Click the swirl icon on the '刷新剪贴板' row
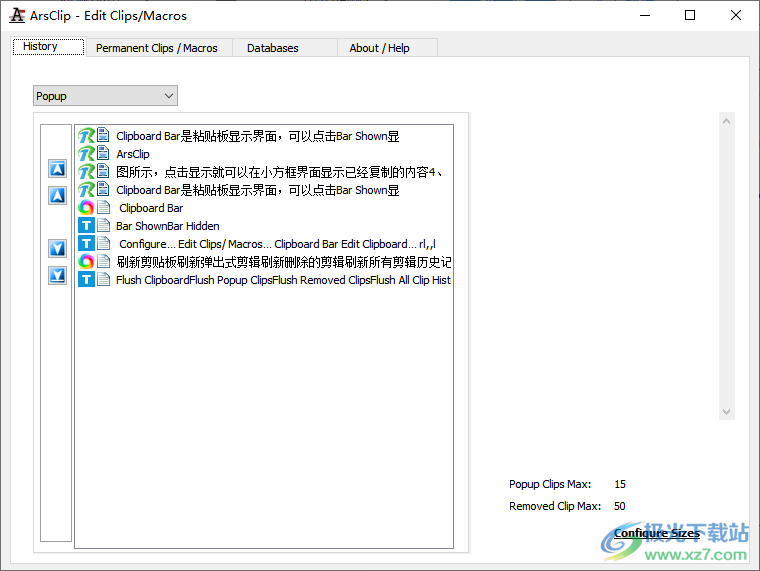Viewport: 760px width, 571px height. point(86,261)
